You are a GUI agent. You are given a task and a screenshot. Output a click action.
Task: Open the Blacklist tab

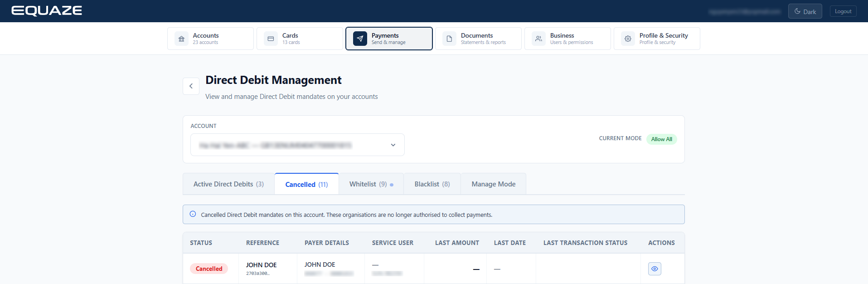pyautogui.click(x=432, y=184)
